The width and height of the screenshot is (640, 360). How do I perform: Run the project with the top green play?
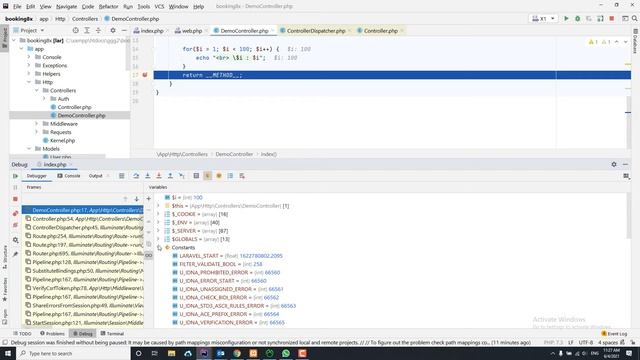(566, 19)
